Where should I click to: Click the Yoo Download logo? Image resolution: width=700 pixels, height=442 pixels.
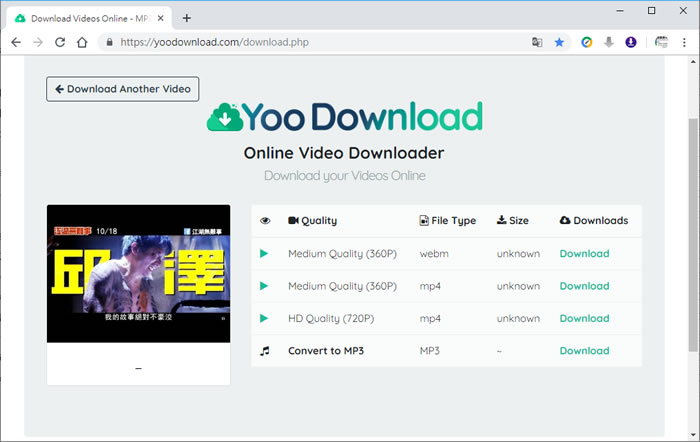point(345,117)
